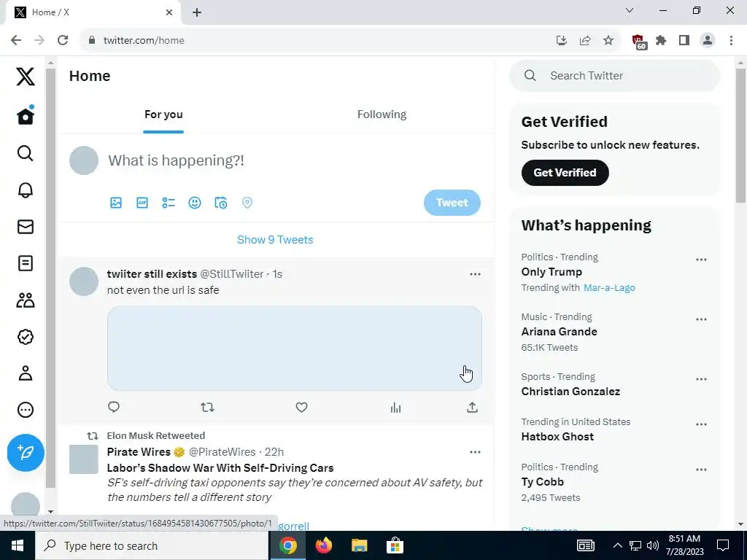Bookmark this page star icon
Screen dimensions: 747x560
pos(608,41)
